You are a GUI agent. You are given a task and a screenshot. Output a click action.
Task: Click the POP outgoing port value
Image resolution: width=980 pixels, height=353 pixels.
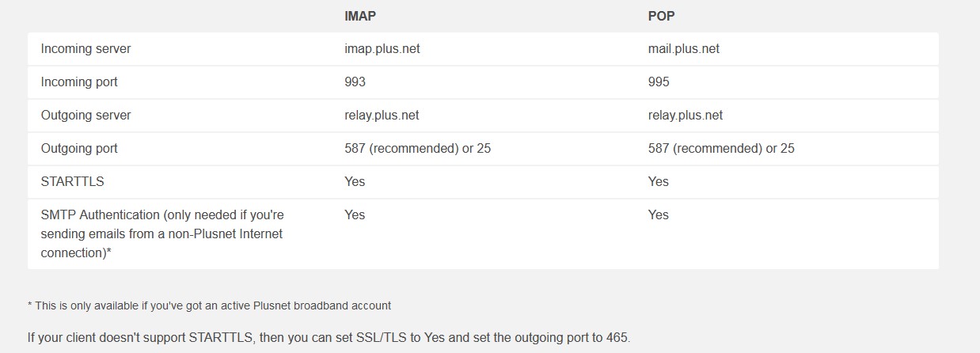[x=721, y=148]
